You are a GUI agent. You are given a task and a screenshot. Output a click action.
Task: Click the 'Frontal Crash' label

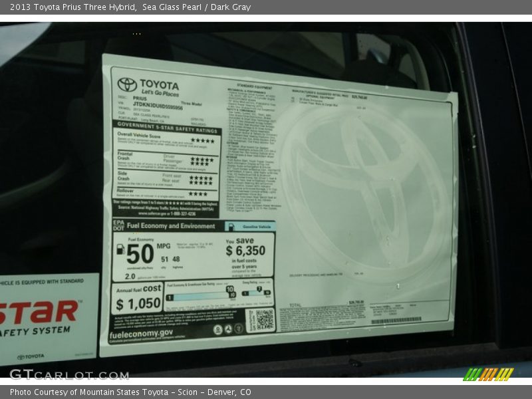(124, 156)
